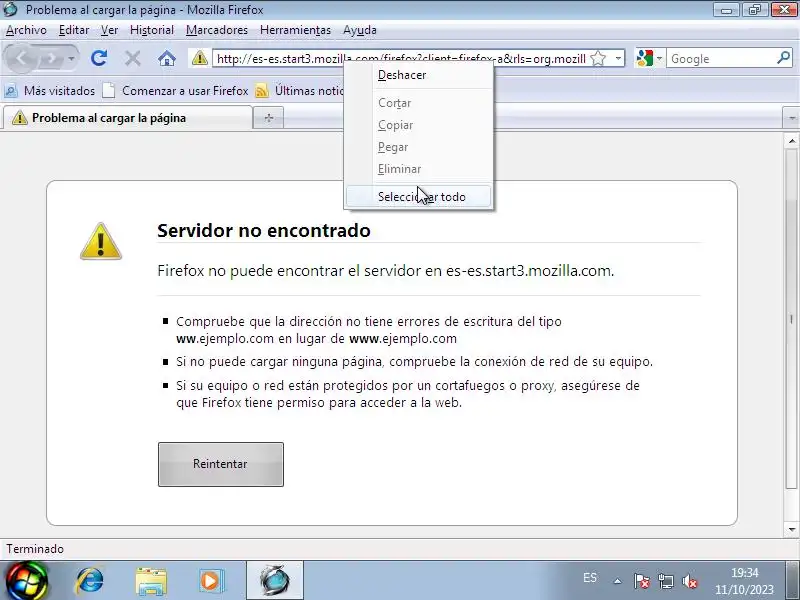Click the Firefox taskbar button
This screenshot has width=800, height=600.
(x=275, y=581)
